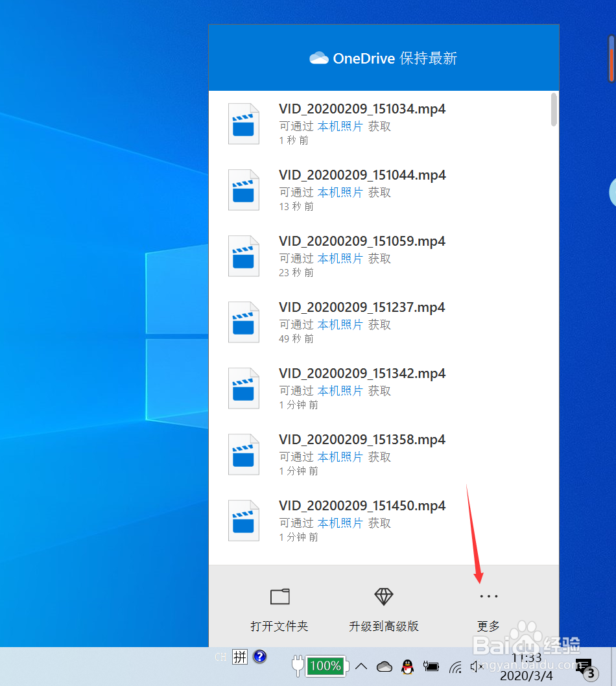Click the diamond icon above 升级到高级版
Image resolution: width=616 pixels, height=686 pixels.
click(x=384, y=597)
